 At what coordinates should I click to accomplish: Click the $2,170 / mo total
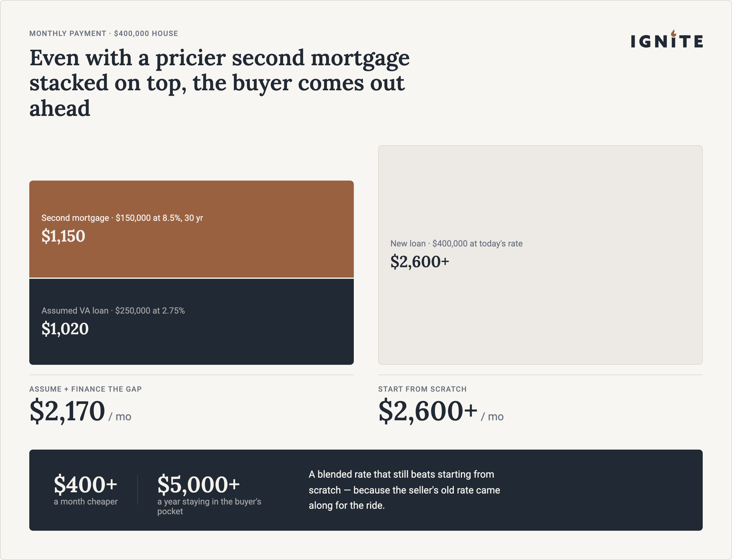click(x=80, y=411)
